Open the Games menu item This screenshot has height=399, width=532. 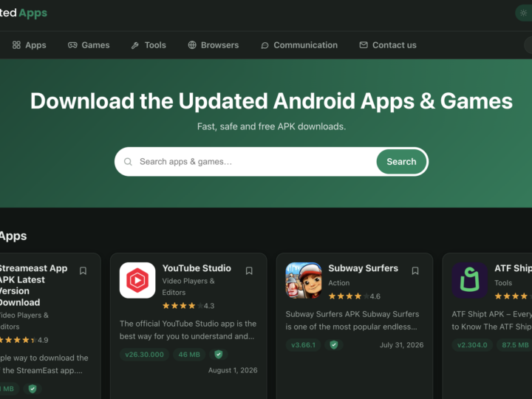[x=89, y=45]
